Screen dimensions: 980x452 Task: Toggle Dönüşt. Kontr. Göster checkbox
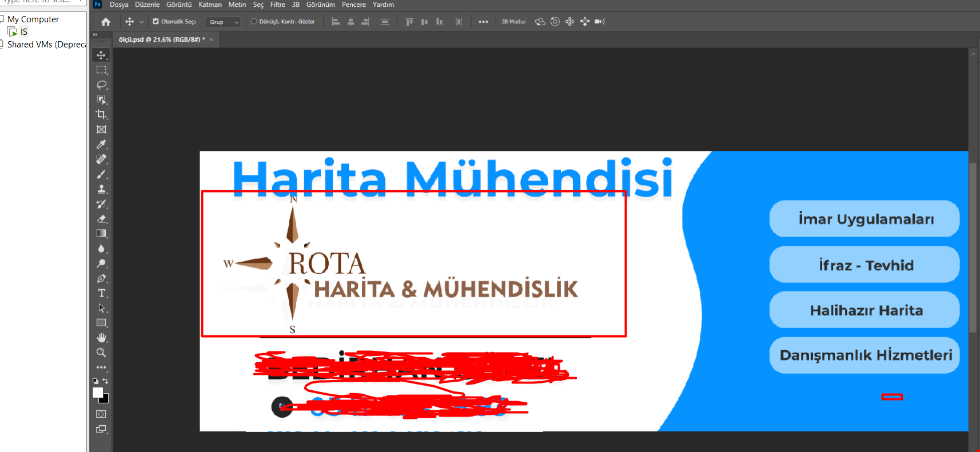coord(254,22)
